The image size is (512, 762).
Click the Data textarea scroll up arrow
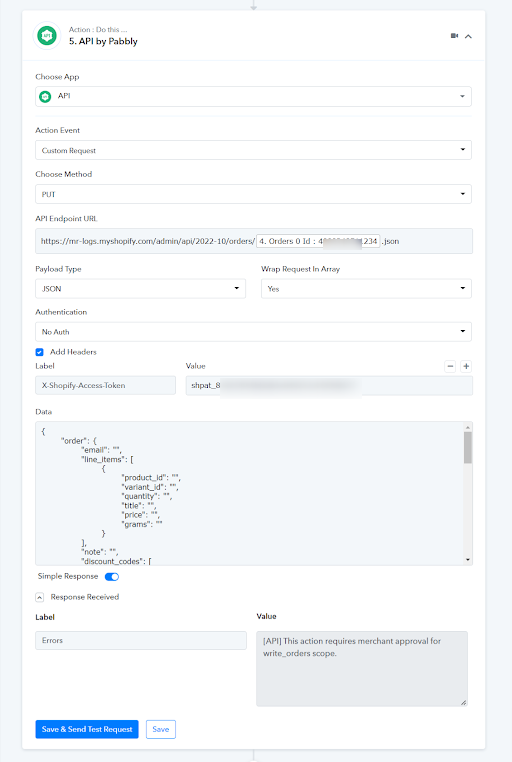tap(468, 427)
